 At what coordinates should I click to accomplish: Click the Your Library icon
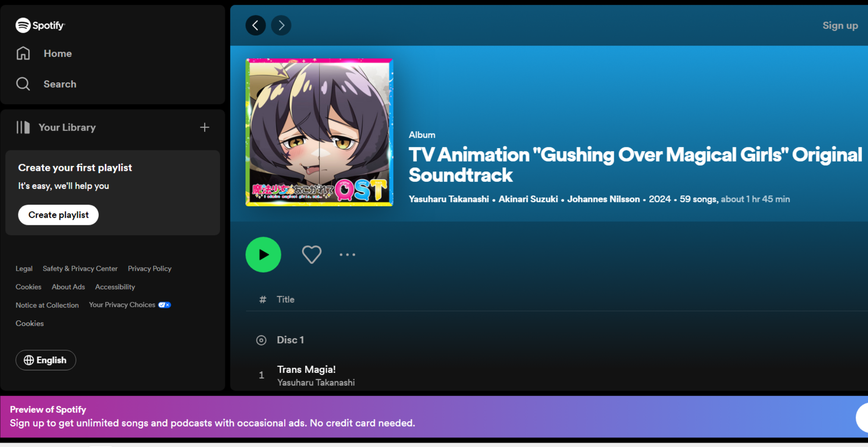(23, 127)
